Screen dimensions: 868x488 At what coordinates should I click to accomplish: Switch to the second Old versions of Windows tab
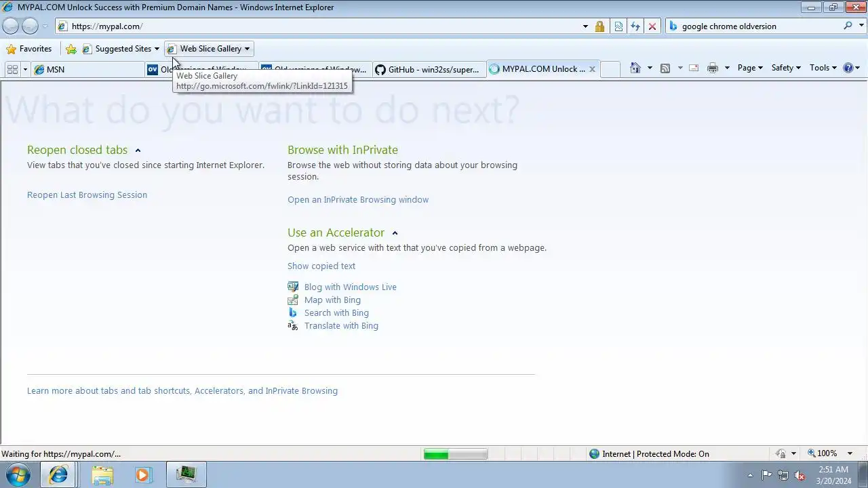click(315, 69)
